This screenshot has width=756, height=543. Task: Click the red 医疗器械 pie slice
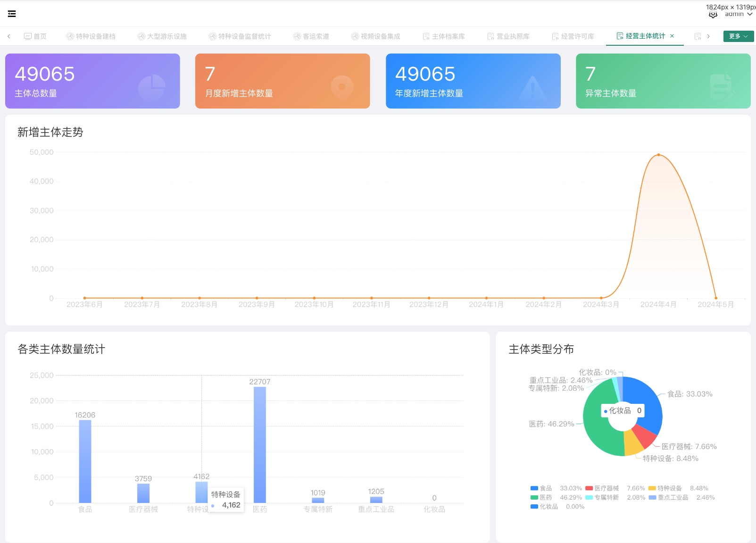pos(644,436)
